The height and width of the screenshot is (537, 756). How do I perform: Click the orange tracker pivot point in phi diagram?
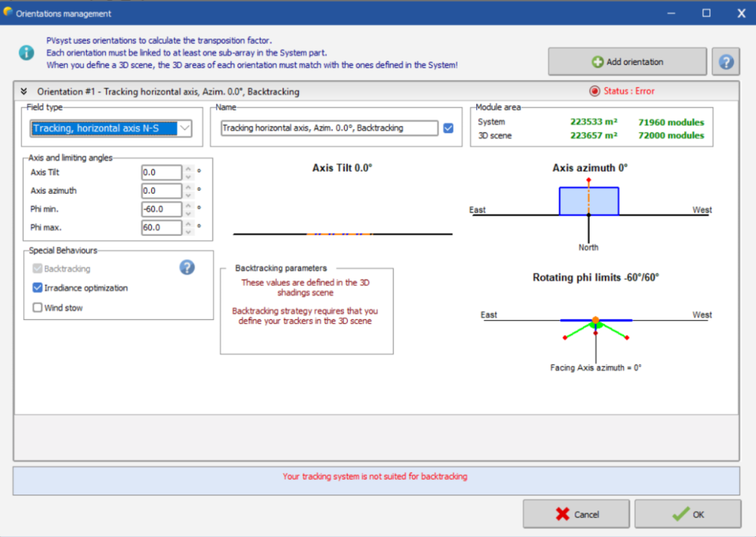click(x=596, y=320)
